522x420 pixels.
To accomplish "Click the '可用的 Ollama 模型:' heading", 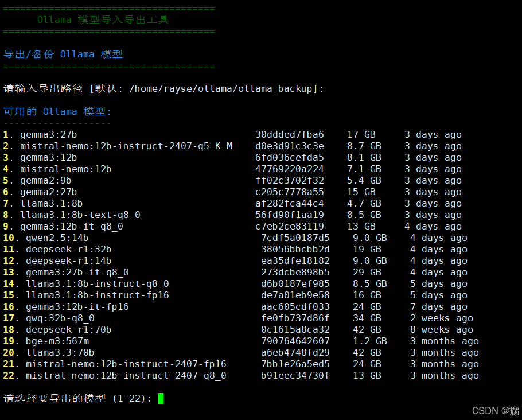I will pos(57,111).
